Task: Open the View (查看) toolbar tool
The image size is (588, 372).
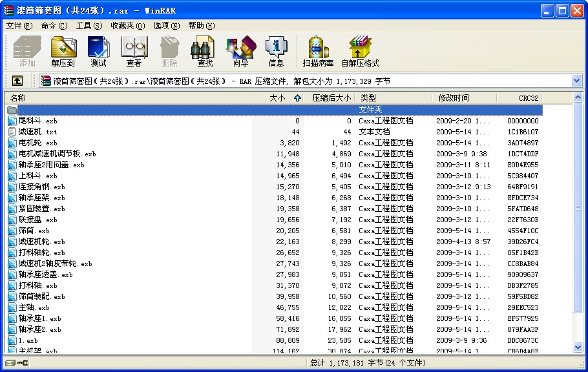Action: pyautogui.click(x=134, y=51)
